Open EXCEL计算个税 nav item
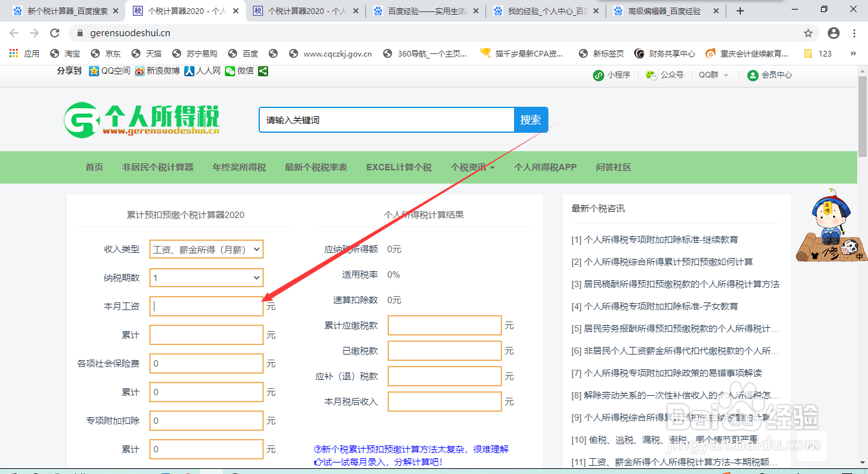The image size is (868, 474). point(399,167)
